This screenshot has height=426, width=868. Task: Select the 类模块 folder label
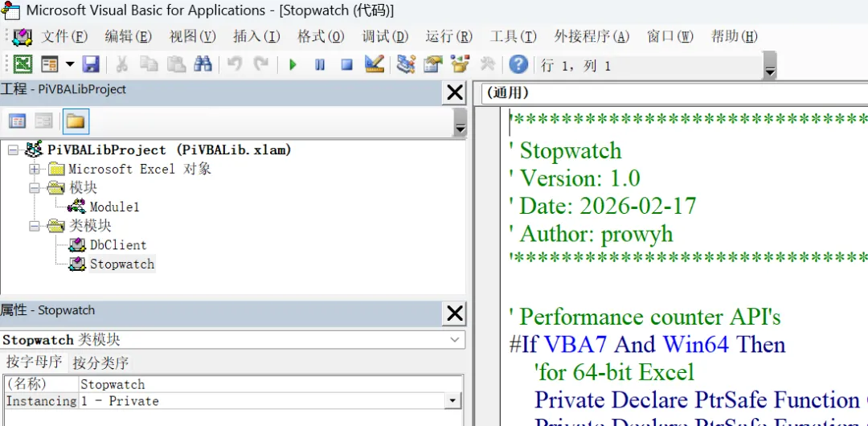[x=90, y=226]
